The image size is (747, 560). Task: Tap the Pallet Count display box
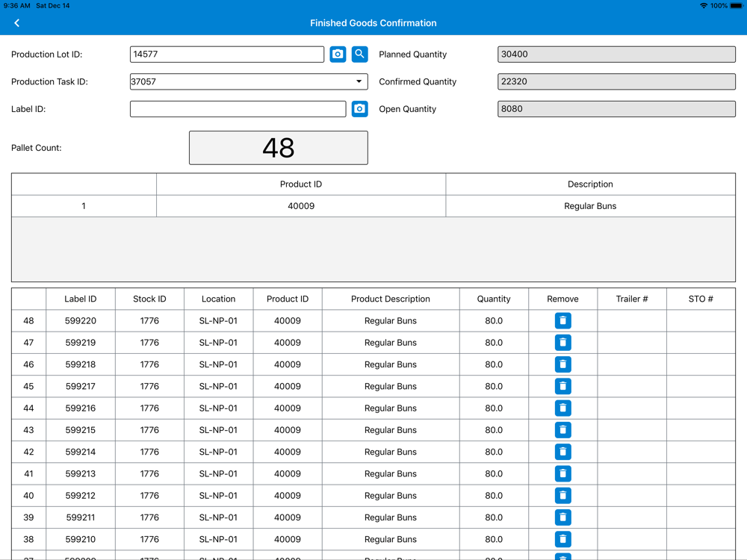coord(278,148)
